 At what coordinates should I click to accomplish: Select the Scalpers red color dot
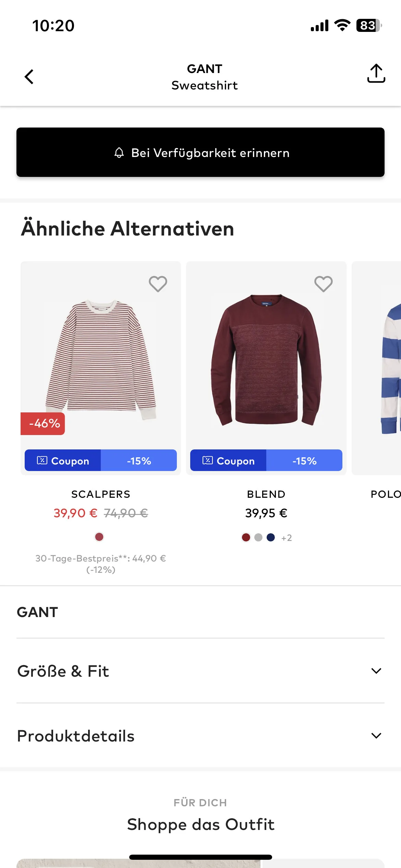[x=99, y=537]
